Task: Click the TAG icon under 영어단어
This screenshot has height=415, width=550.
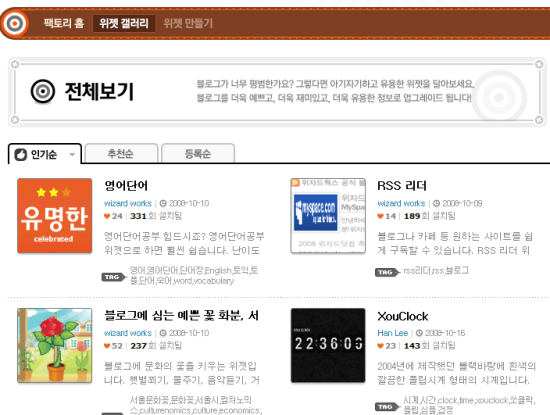Action: [x=114, y=277]
